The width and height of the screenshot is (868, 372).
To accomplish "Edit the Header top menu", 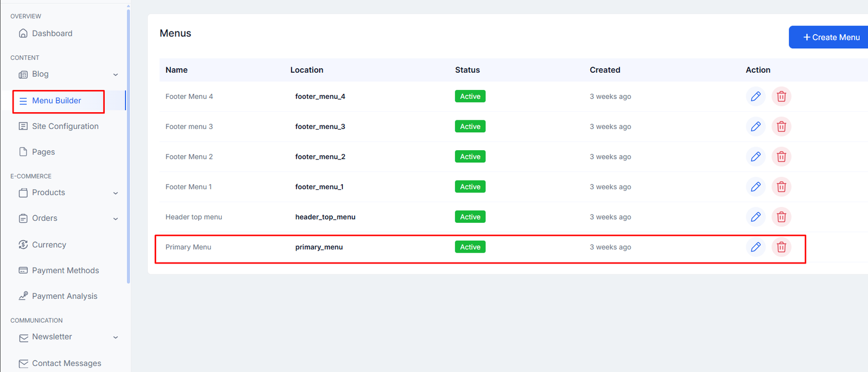I will click(x=756, y=217).
